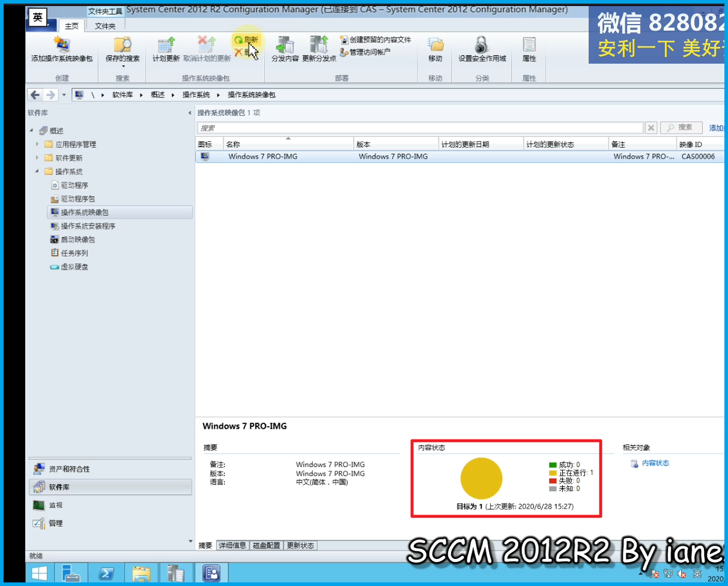The height and width of the screenshot is (586, 728).
Task: Select 虚拟硬盘 in tree
Action: 70,267
